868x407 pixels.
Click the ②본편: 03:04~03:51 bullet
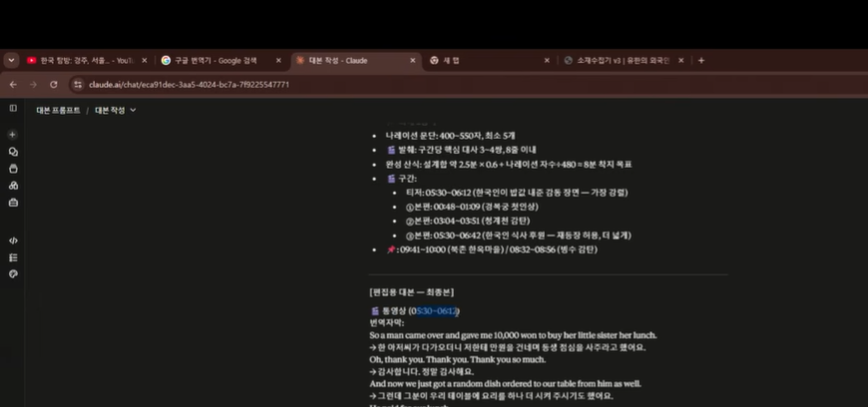[x=468, y=221]
